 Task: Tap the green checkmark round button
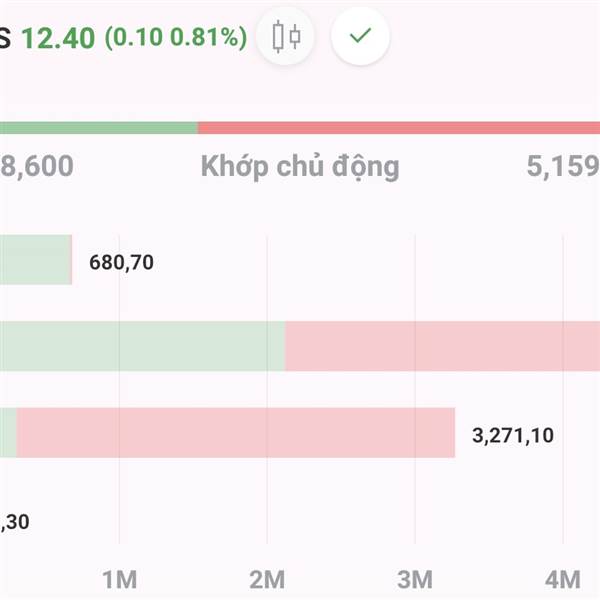[360, 36]
